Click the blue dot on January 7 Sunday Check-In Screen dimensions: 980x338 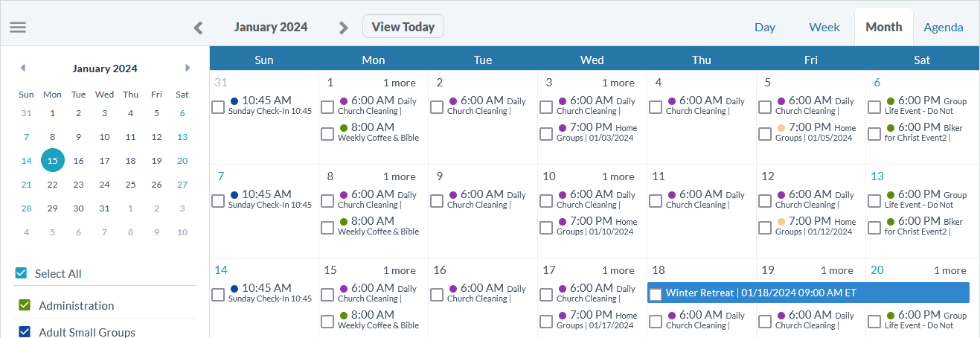[234, 194]
